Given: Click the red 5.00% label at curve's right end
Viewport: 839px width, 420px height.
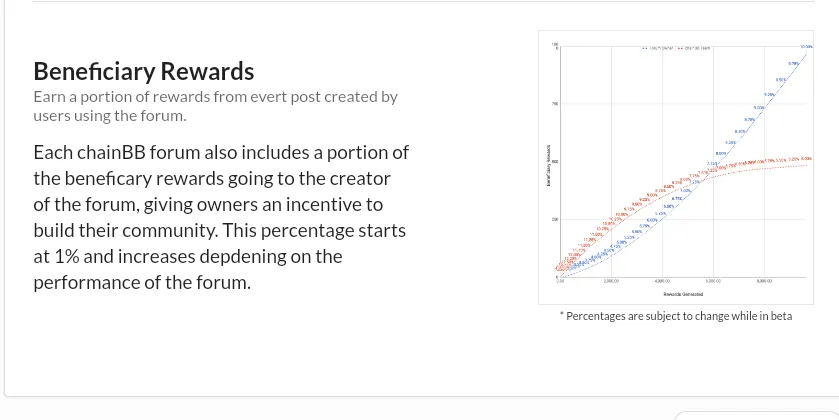Looking at the screenshot, I should (806, 159).
